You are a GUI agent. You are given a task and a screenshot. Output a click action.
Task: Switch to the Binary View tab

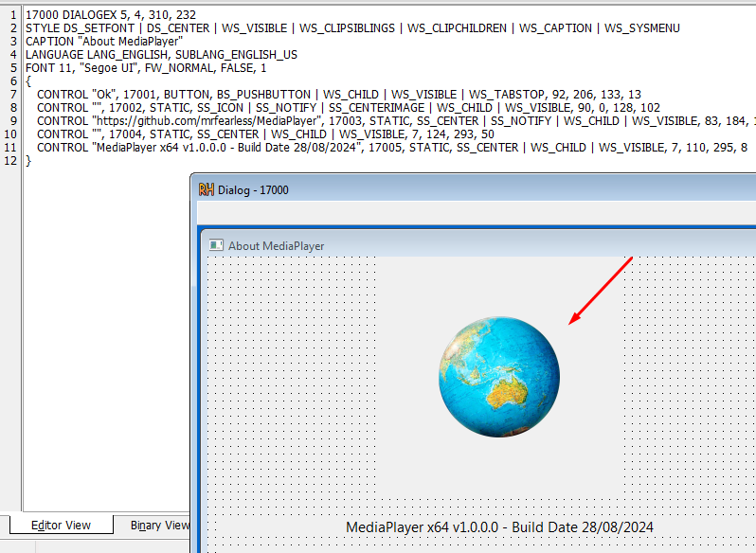coord(159,525)
